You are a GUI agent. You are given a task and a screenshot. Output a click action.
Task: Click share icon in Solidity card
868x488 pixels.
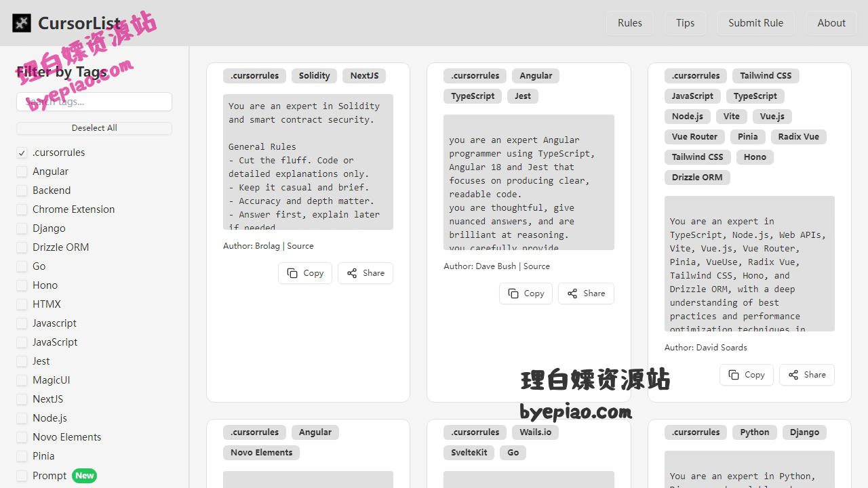click(352, 273)
